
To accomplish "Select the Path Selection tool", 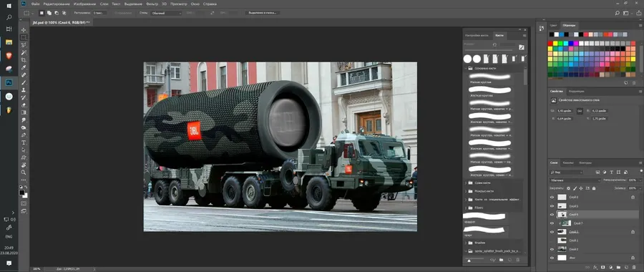I will click(24, 150).
